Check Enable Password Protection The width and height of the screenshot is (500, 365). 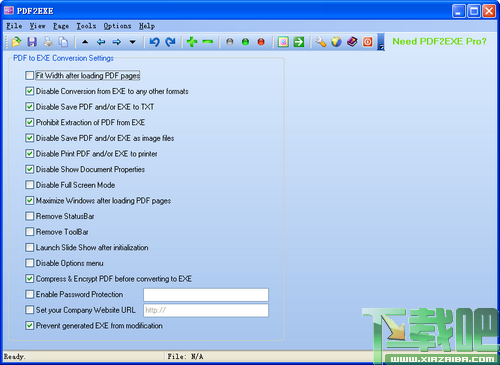[x=30, y=294]
